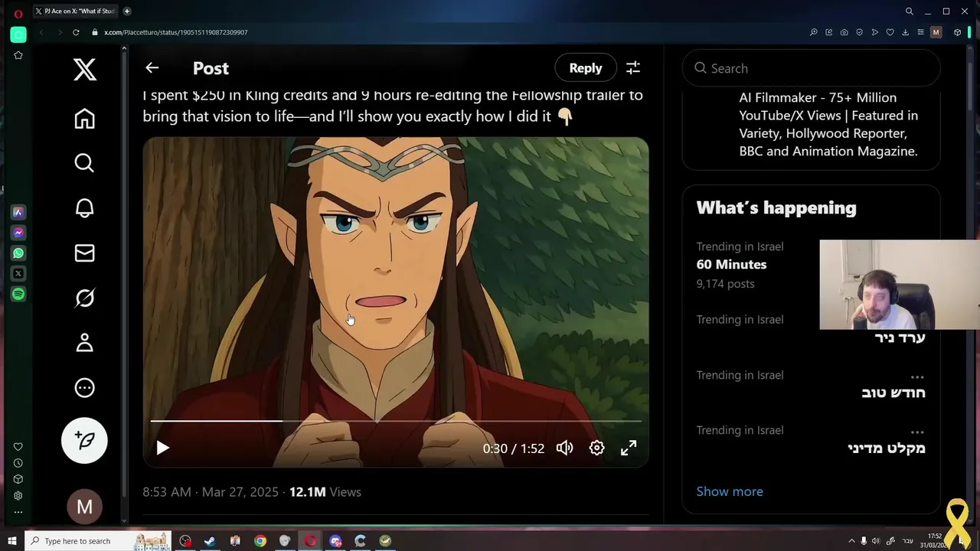Open the חודש טוב trending topic

pyautogui.click(x=893, y=393)
